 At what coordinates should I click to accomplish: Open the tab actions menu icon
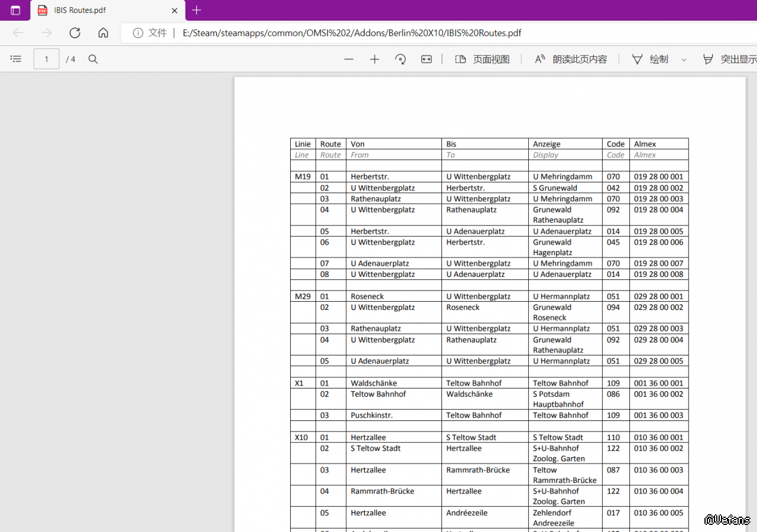coord(15,11)
